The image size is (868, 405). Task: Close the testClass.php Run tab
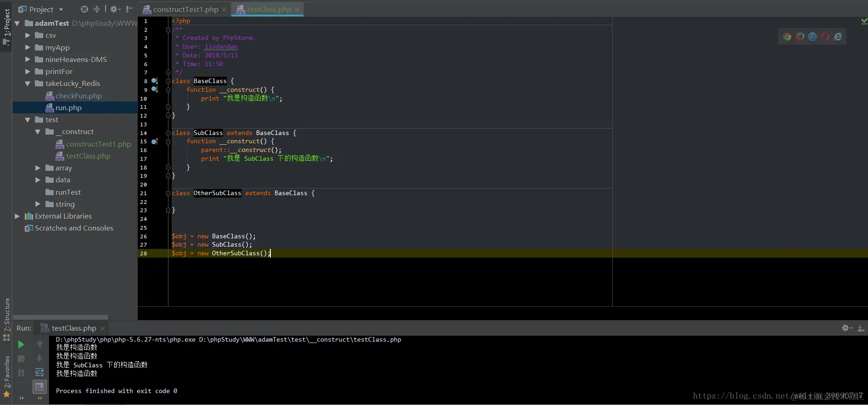pos(102,328)
